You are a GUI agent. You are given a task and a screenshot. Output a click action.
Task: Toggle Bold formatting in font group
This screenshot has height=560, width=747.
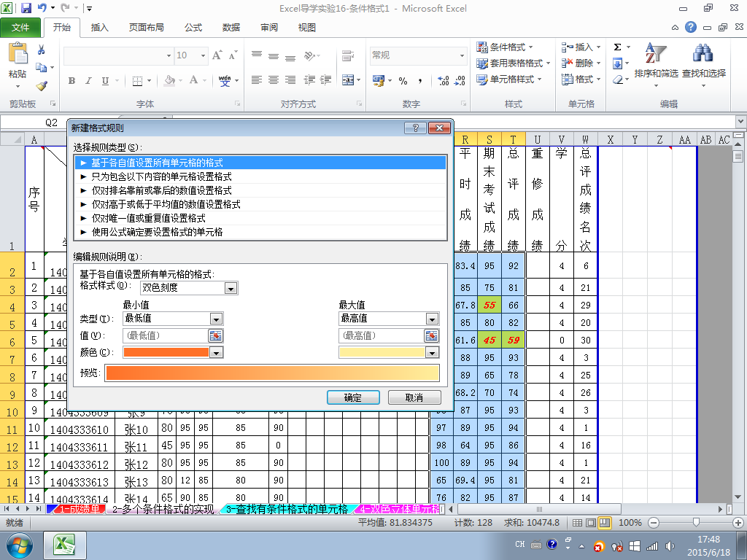72,81
